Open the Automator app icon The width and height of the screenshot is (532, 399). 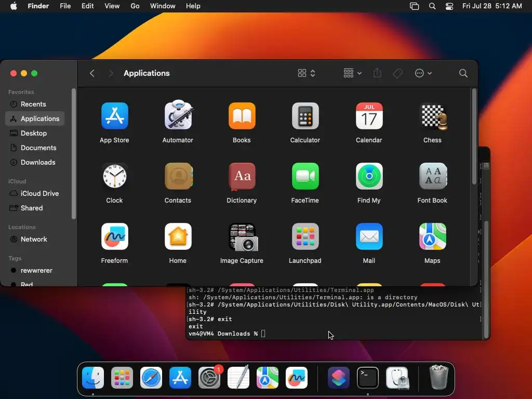[178, 115]
